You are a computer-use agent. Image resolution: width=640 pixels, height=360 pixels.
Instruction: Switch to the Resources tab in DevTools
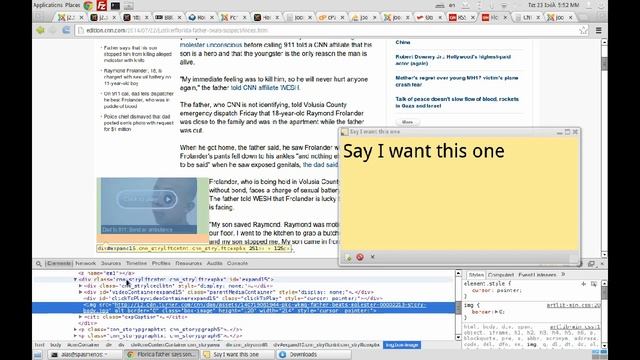tap(189, 264)
